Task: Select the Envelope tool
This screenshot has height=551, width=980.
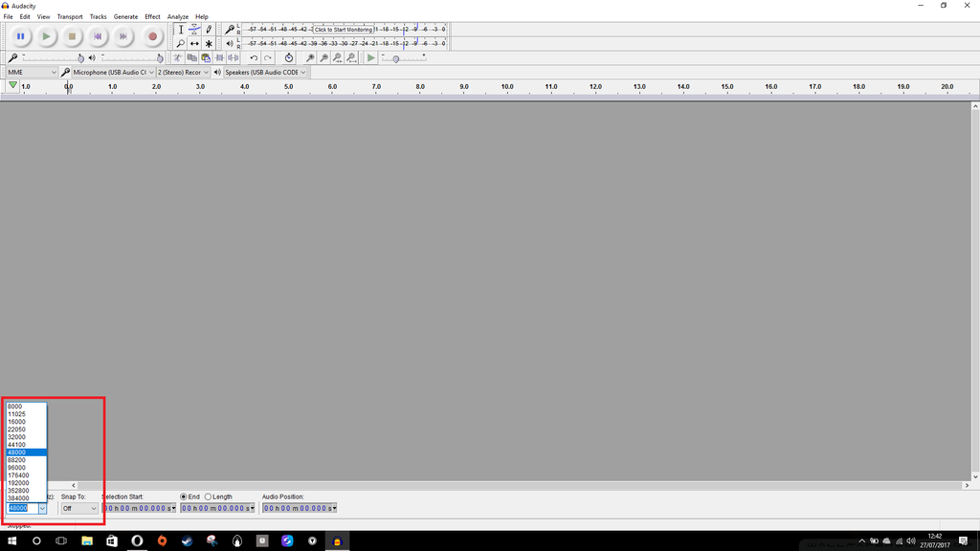Action: coord(194,29)
